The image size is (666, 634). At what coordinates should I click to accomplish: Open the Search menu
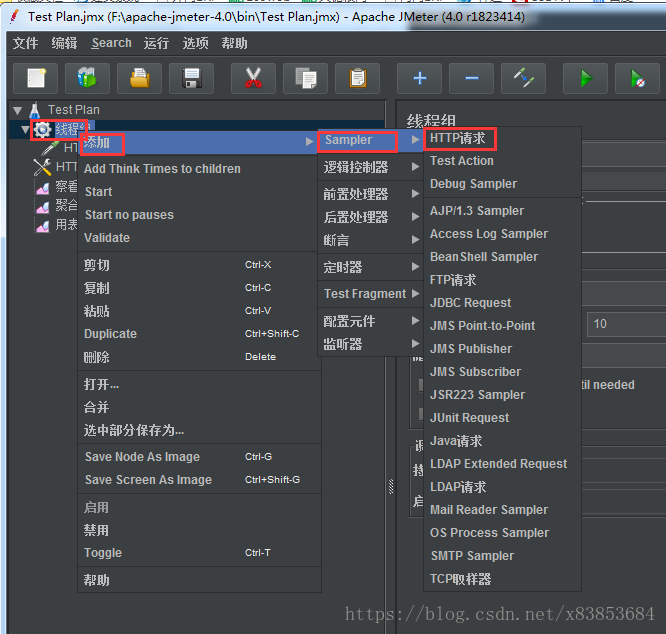(x=112, y=43)
